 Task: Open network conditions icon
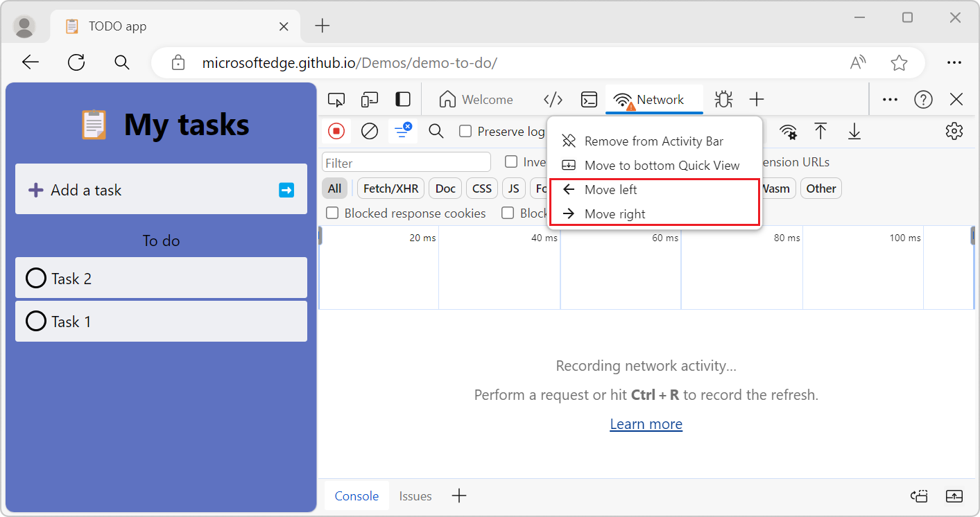tap(788, 131)
